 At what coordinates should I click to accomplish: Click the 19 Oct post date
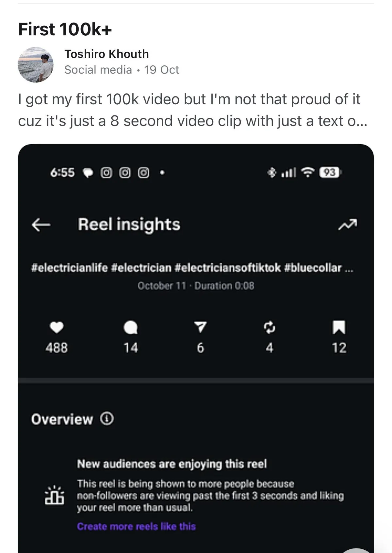coord(161,70)
